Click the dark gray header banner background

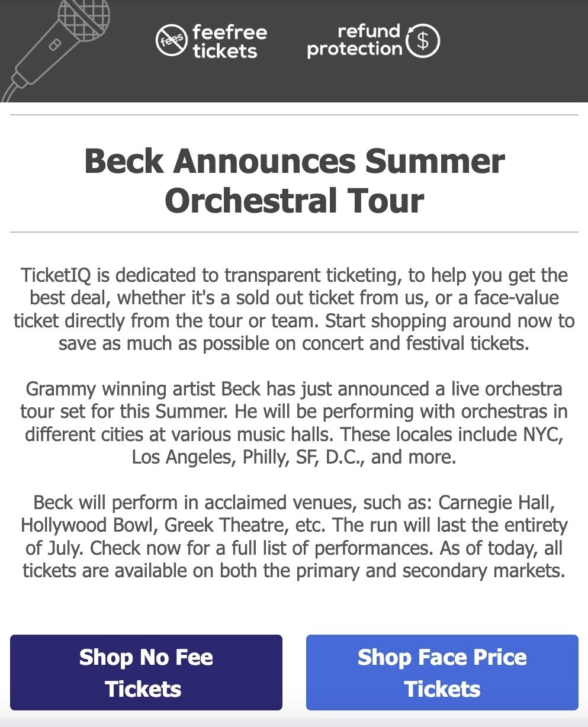[x=509, y=51]
